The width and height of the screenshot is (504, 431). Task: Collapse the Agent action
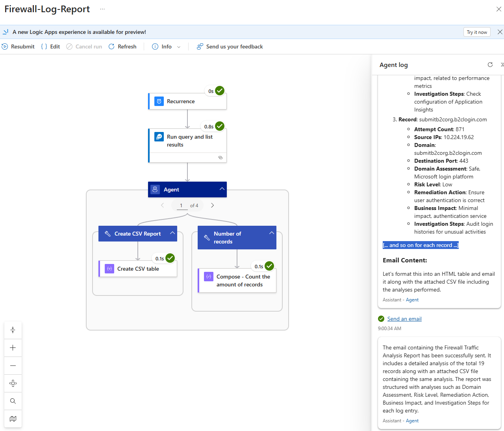click(222, 189)
